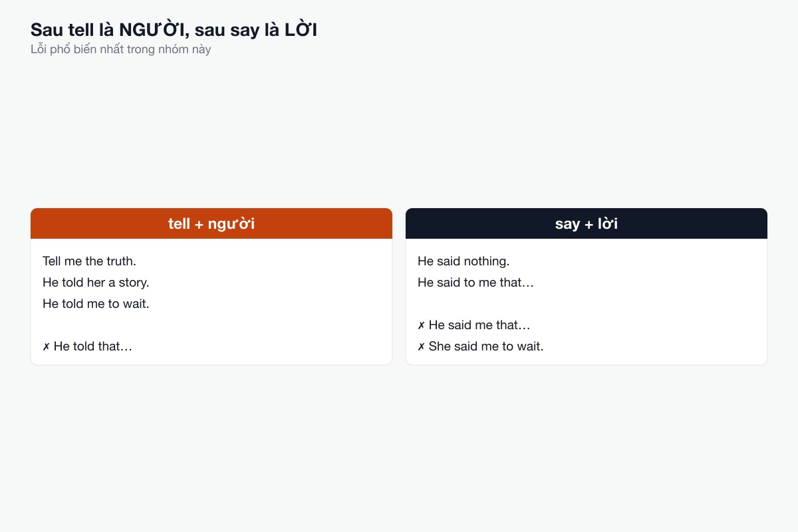This screenshot has width=798, height=532.
Task: Click the cross mark before "He told that…"
Action: coord(46,346)
